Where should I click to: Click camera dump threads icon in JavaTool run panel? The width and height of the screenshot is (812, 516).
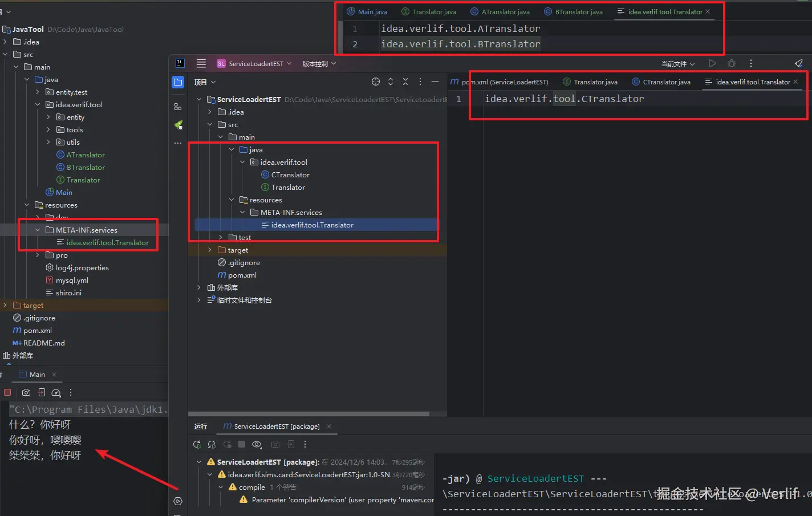26,392
